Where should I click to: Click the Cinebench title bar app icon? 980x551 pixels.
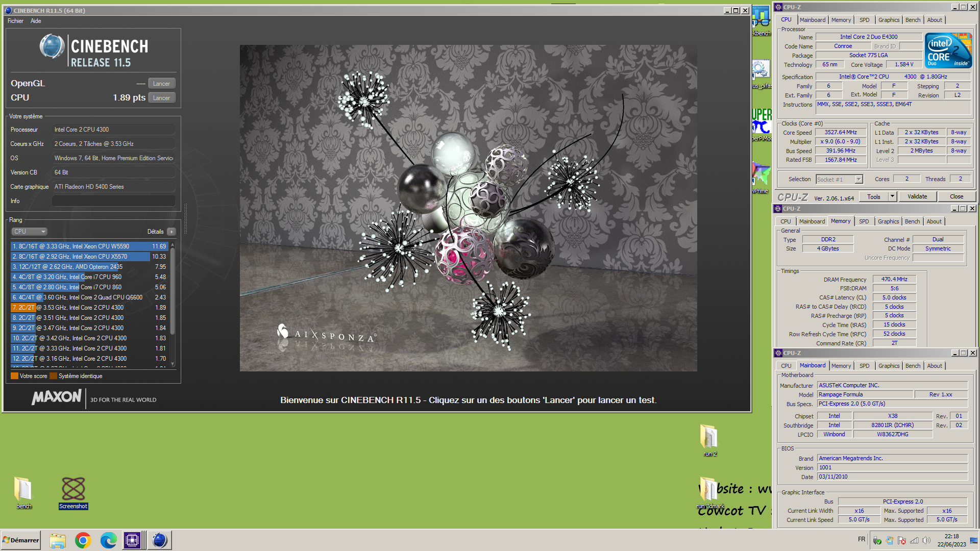pos(8,10)
